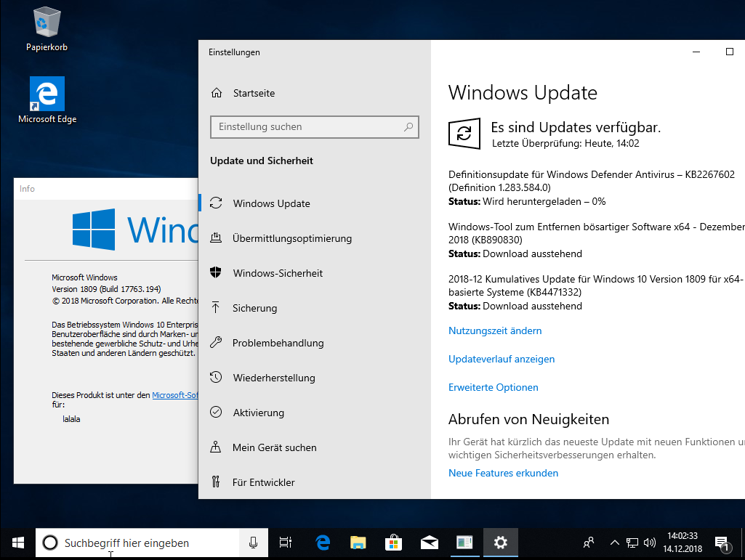Switch to the Info (winver) taskbar window
This screenshot has width=745, height=560.
pos(464,543)
